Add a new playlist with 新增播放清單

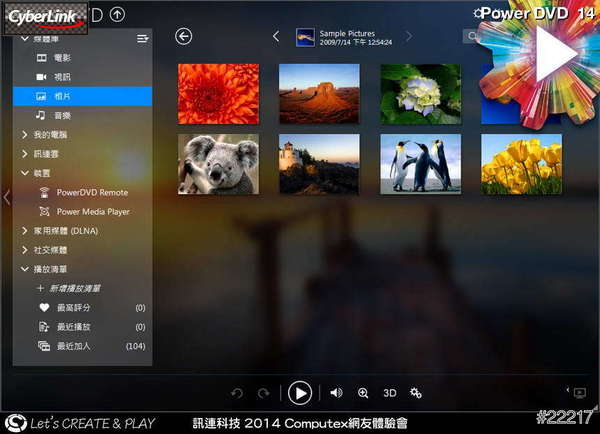click(69, 288)
